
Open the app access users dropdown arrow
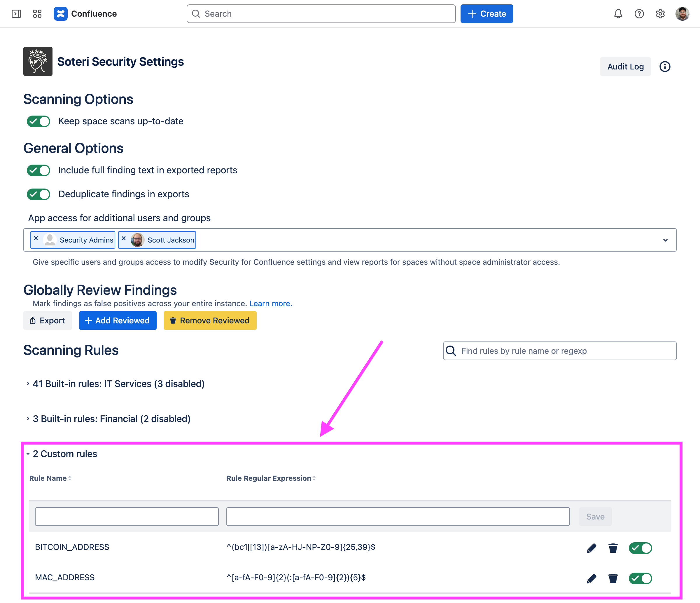point(665,240)
